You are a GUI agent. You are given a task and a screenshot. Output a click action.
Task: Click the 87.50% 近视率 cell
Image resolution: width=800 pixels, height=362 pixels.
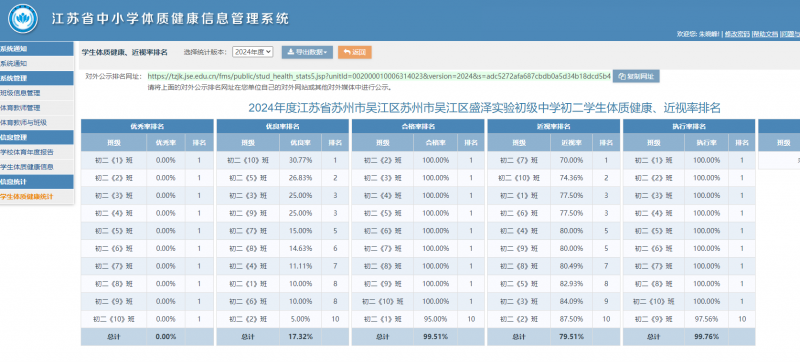tap(571, 319)
